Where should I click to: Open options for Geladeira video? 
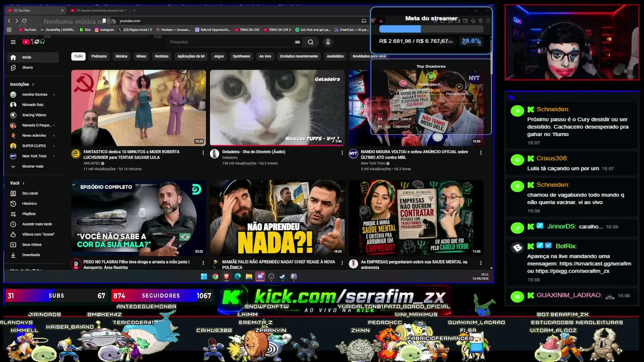[342, 152]
